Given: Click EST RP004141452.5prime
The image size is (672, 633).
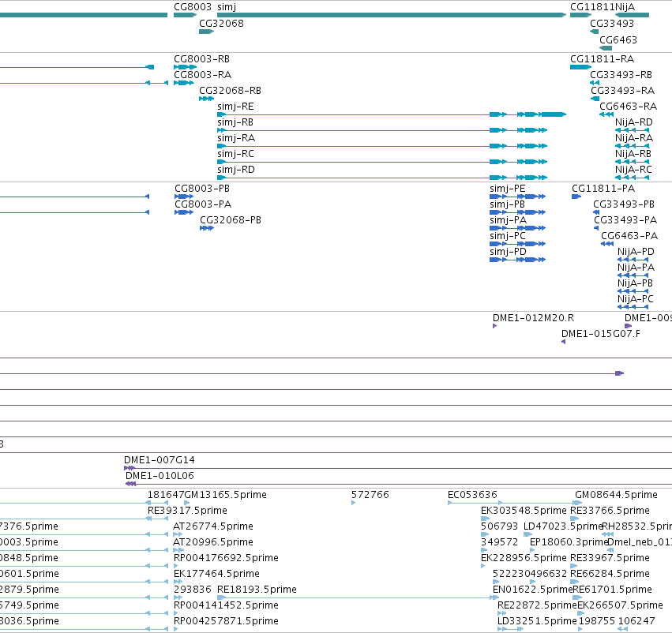Looking at the screenshot, I should click(x=226, y=606).
